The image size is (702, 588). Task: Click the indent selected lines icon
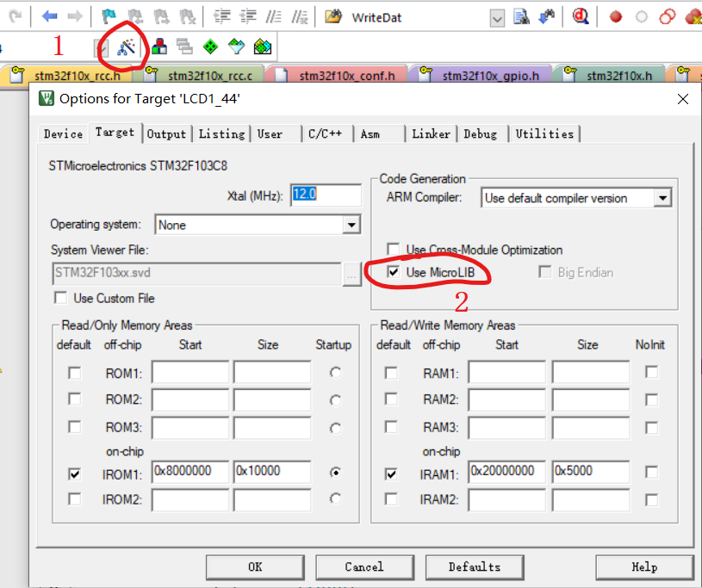tap(221, 17)
